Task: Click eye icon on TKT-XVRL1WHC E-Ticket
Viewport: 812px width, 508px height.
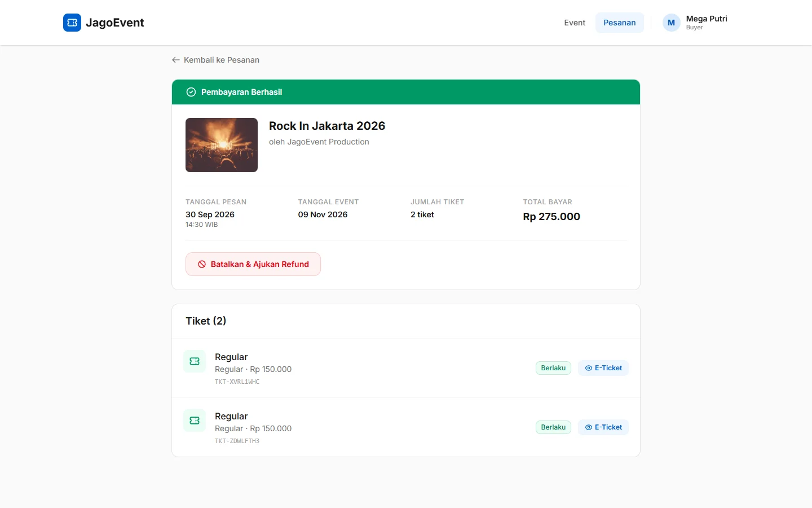Action: click(x=589, y=368)
